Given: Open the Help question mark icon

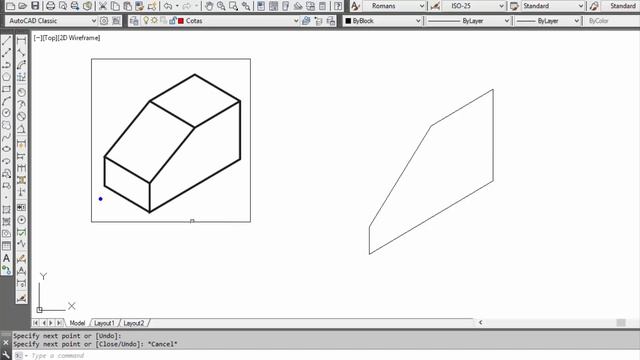Looking at the screenshot, I should click(338, 6).
